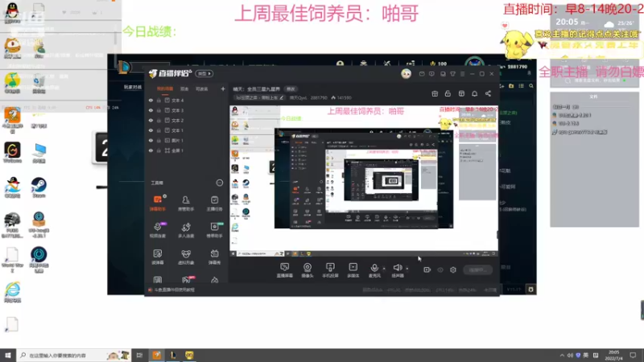Open the Steam desktop shortcut
This screenshot has width=644, height=362.
[x=39, y=188]
